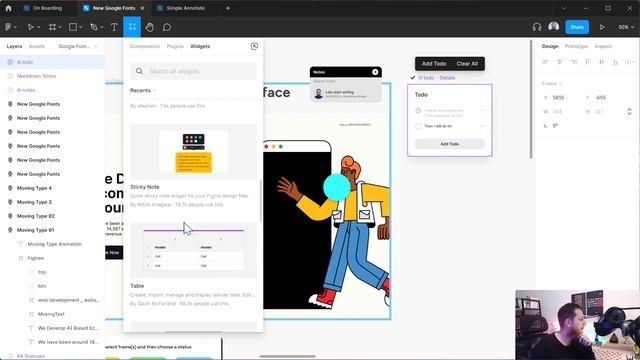Click align bottom icon in Design panel
This screenshot has height=360, width=640.
(615, 62)
